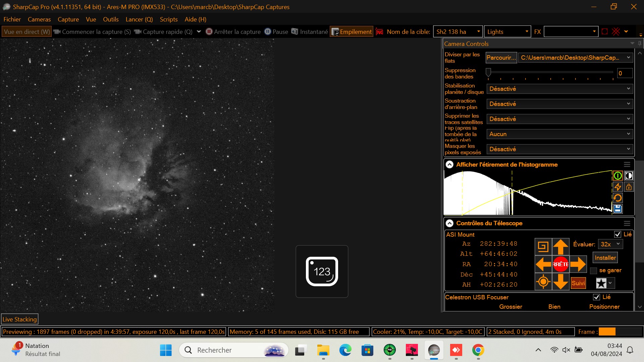Open the telescope controls panel hamburger menu
The height and width of the screenshot is (362, 644).
tap(627, 223)
